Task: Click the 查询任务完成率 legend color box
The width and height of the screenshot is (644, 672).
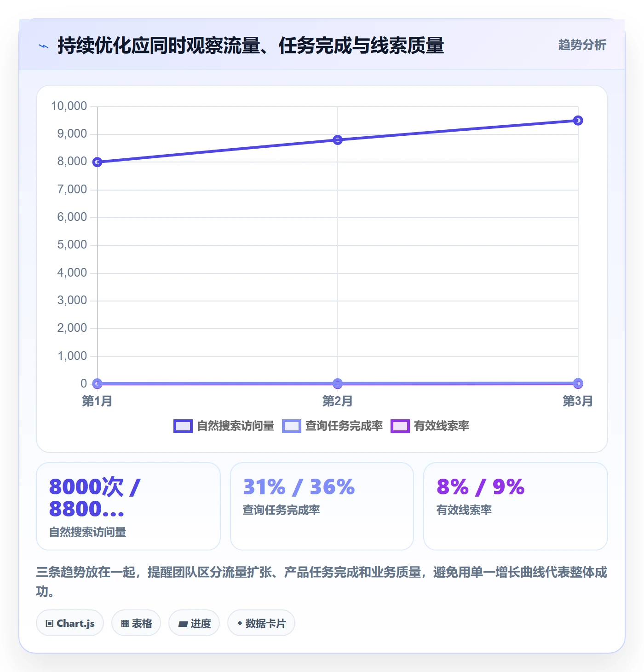Action: point(291,426)
